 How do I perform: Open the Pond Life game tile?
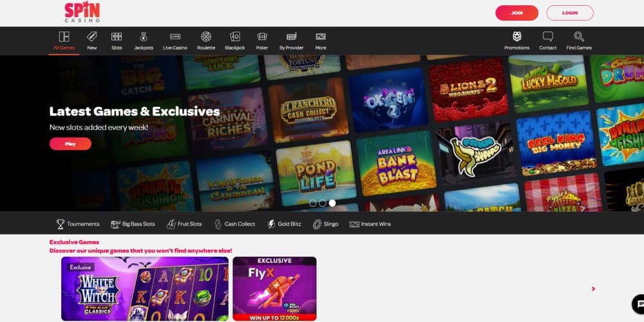click(x=316, y=173)
